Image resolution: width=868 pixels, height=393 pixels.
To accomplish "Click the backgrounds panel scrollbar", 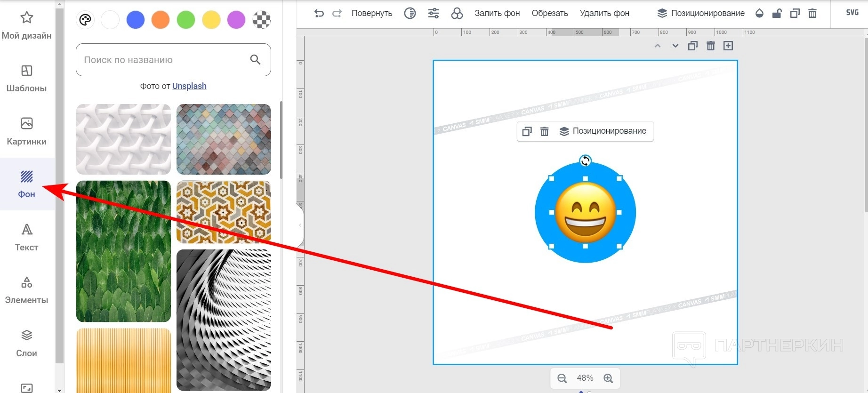I will pyautogui.click(x=281, y=140).
